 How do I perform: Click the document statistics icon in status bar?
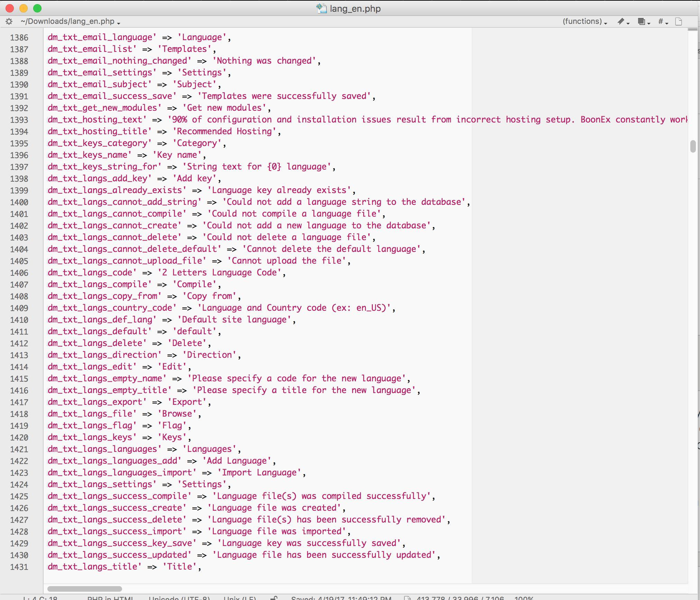pos(407,598)
